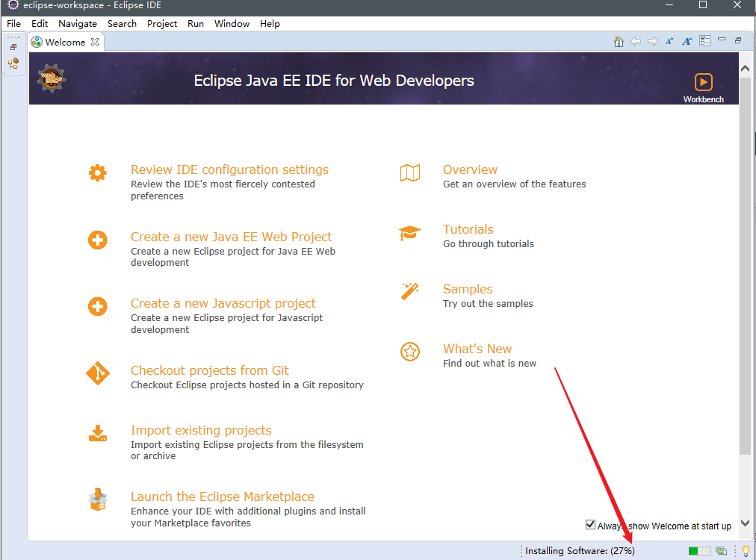
Task: Click the Installing Software status text
Action: pos(580,550)
